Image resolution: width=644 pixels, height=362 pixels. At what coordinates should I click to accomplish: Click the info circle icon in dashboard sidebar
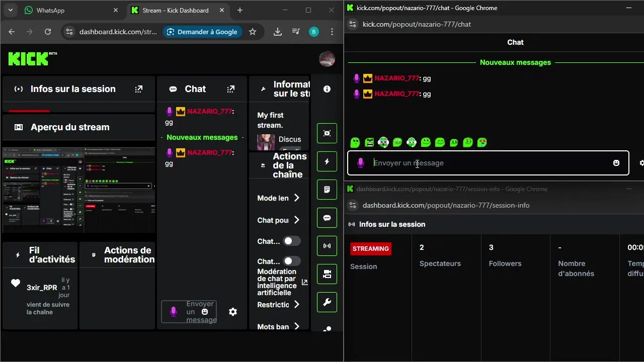327,89
